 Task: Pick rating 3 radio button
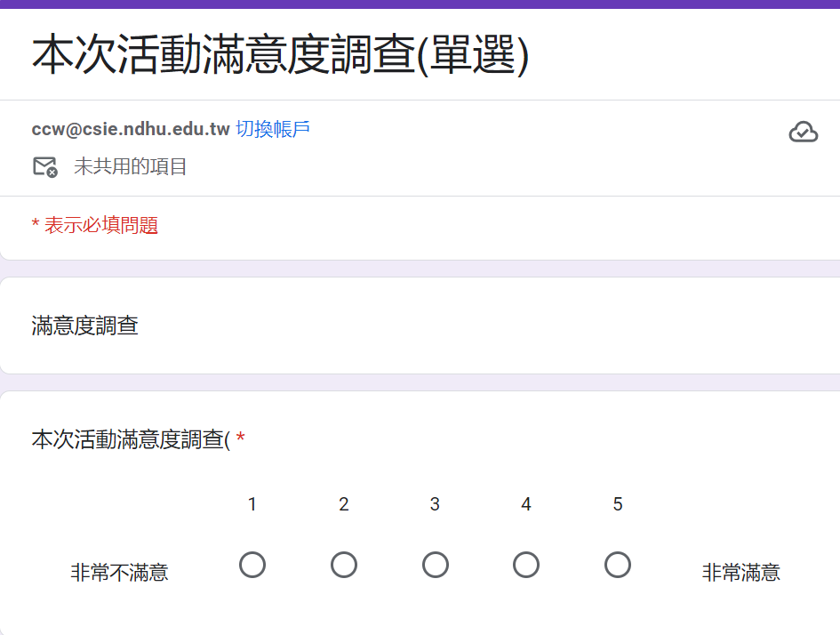(436, 565)
